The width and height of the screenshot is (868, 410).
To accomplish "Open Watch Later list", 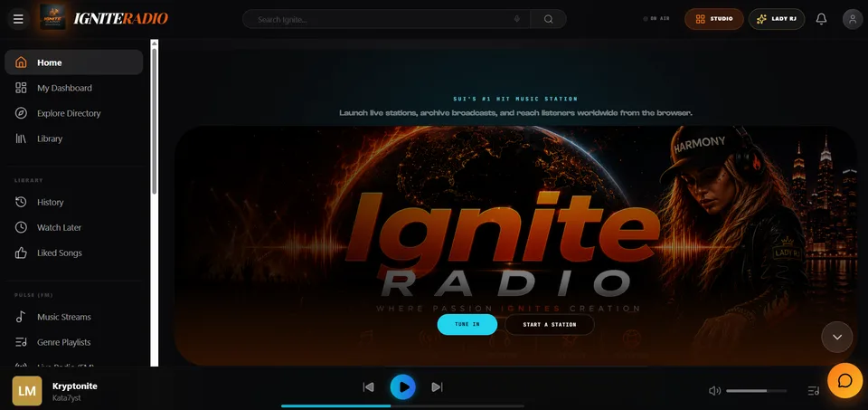I will click(73, 228).
